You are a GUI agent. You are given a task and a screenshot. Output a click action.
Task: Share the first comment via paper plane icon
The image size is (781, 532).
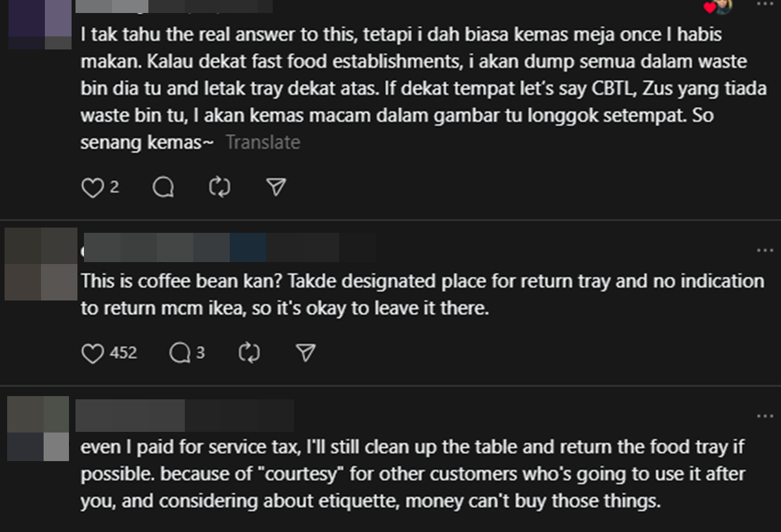[277, 188]
